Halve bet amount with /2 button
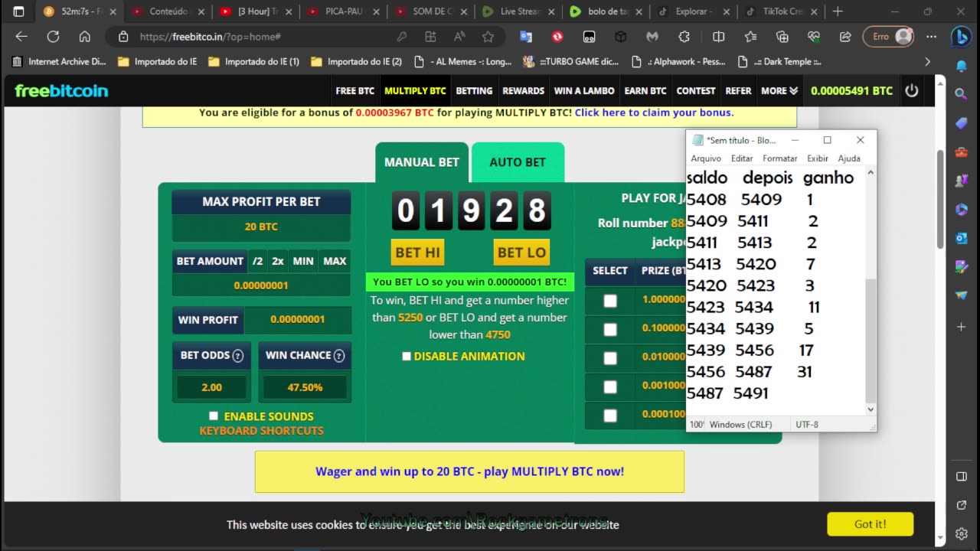Screen dimensions: 980x551 point(257,261)
